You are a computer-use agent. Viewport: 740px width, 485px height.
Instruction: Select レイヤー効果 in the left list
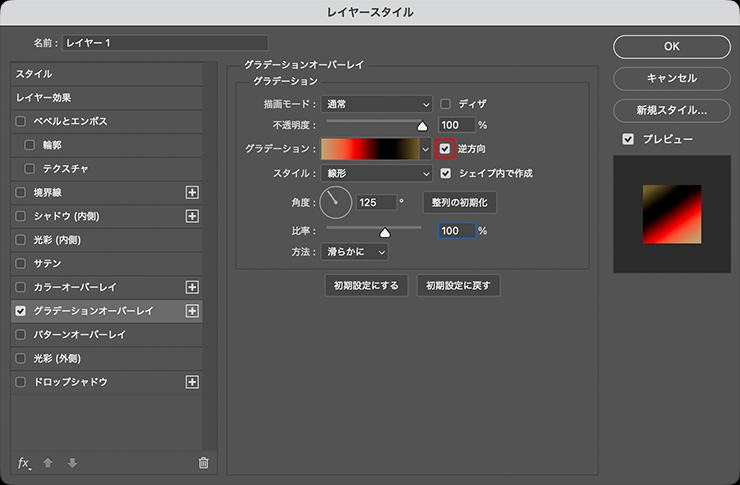pyautogui.click(x=43, y=97)
